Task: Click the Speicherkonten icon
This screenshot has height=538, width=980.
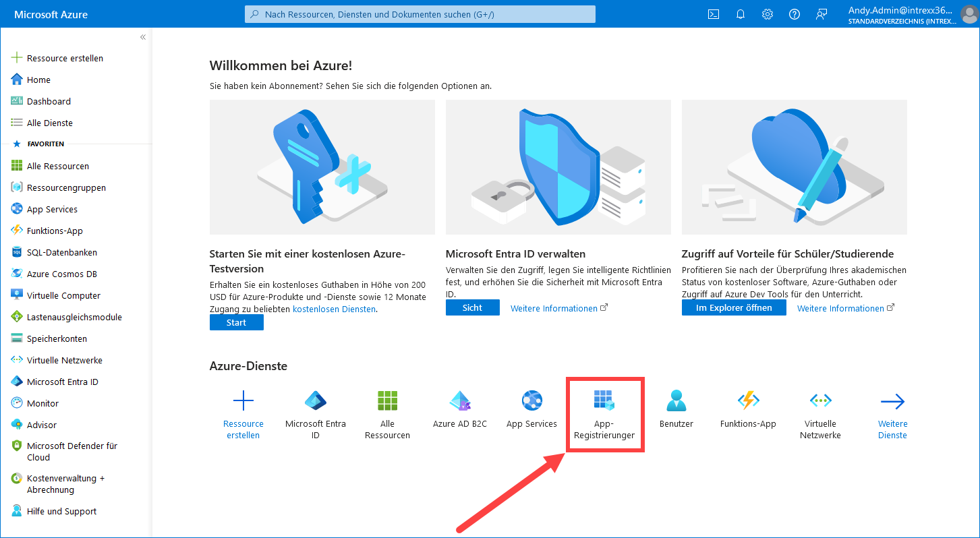Action: click(17, 338)
